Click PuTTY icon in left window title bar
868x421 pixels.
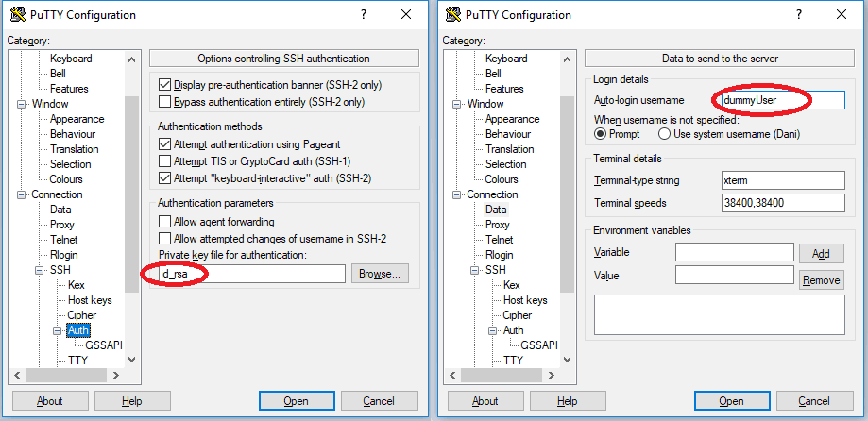point(18,14)
